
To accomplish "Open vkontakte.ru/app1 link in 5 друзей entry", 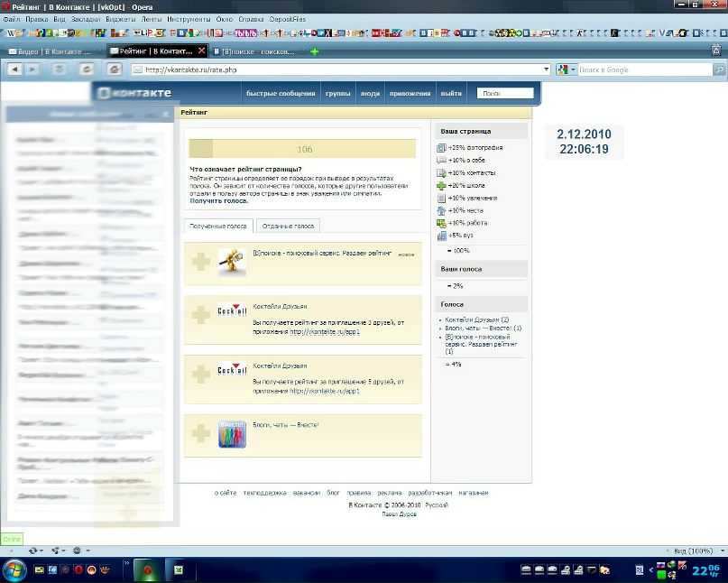I will point(325,391).
